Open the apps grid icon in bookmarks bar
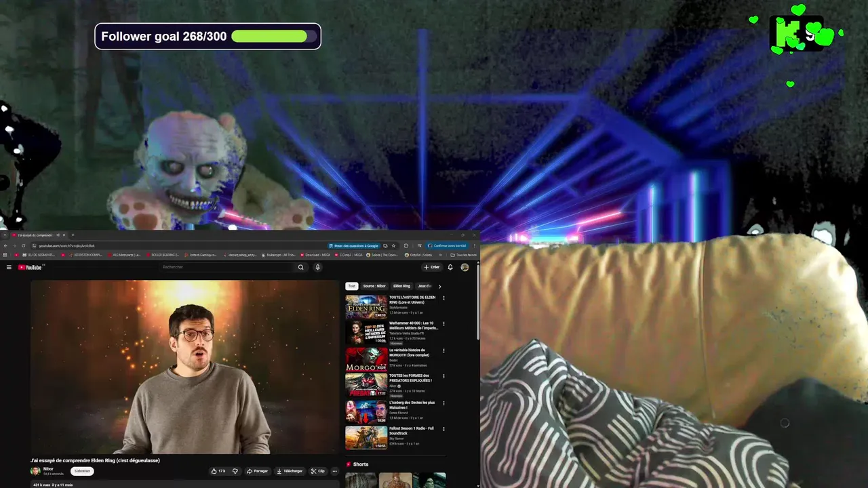Viewport: 868px width, 488px height. (5, 255)
